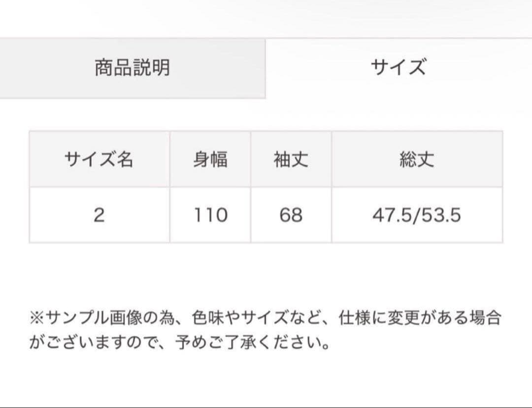Screen dimensions: 532x408
Task: Click the ※ mark at the note's start
Action: click(x=37, y=318)
